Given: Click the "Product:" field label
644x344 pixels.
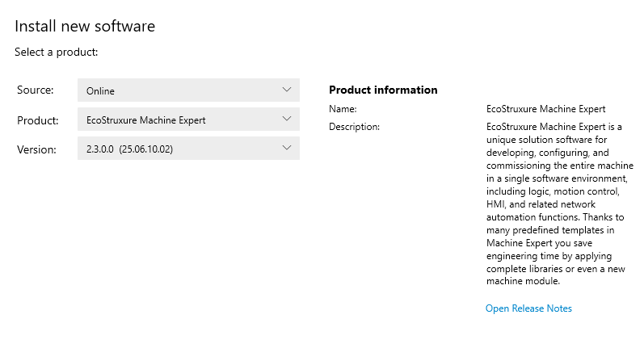Looking at the screenshot, I should [37, 120].
